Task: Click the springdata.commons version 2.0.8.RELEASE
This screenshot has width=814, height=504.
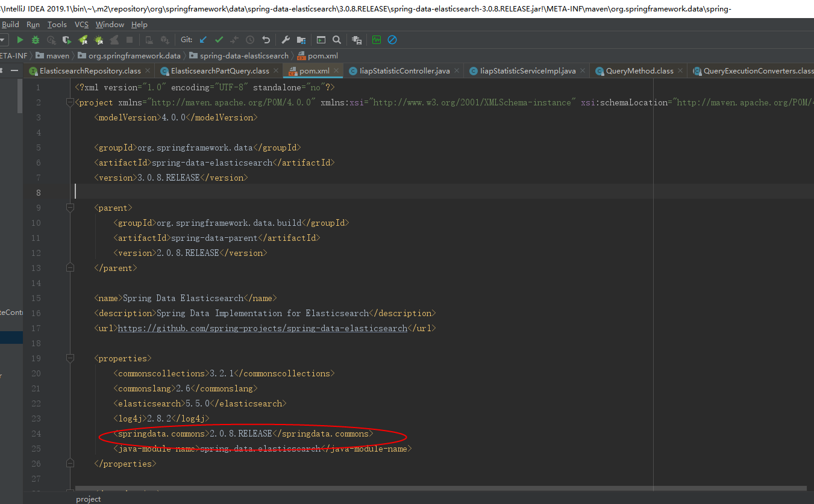Action: (241, 434)
